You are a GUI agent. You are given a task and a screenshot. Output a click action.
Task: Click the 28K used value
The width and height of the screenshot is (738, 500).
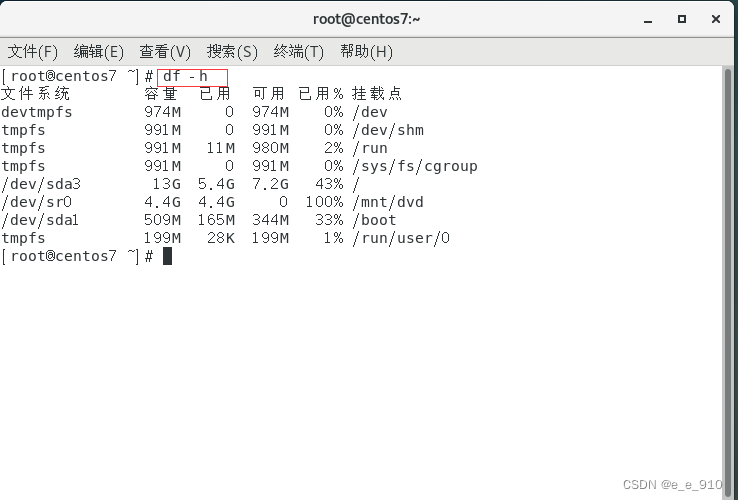[221, 238]
